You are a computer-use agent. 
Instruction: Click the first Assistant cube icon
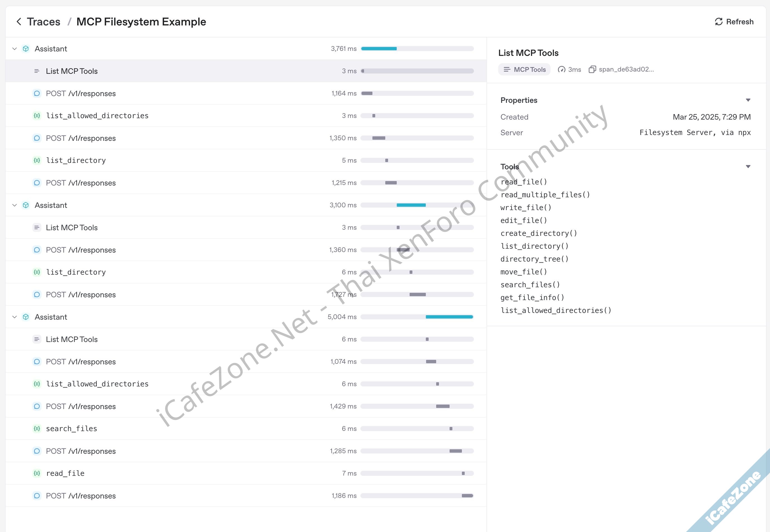[26, 49]
